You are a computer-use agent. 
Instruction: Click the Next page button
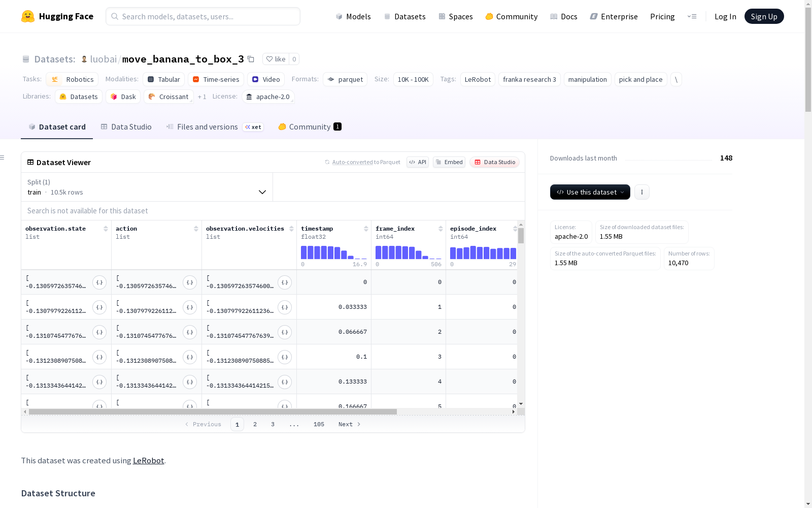pos(350,424)
